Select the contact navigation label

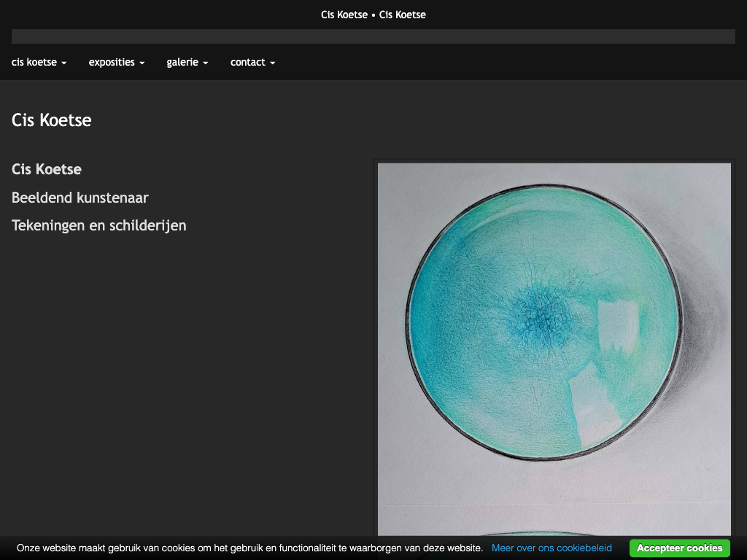pyautogui.click(x=247, y=63)
